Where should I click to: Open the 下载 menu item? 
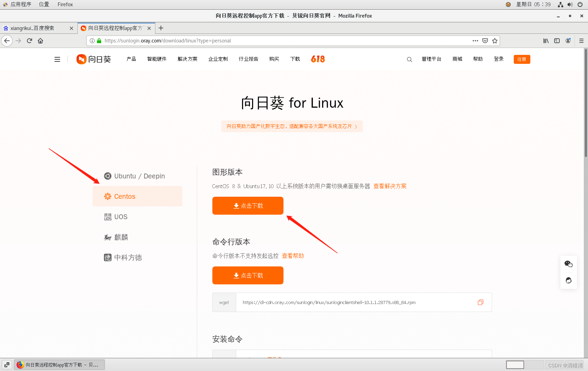(295, 59)
